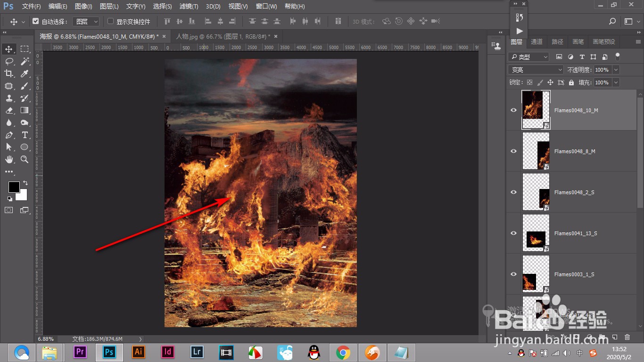Select the Pen tool

click(9, 135)
